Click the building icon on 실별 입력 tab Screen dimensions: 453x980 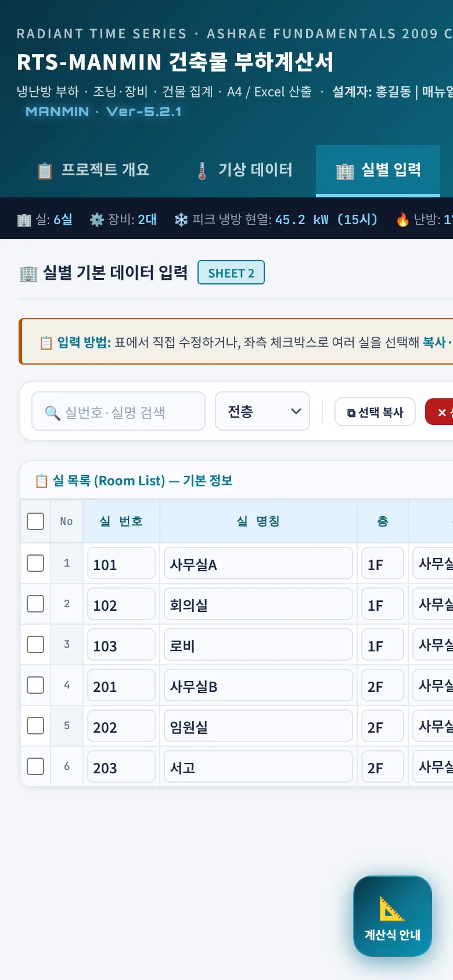coord(345,171)
